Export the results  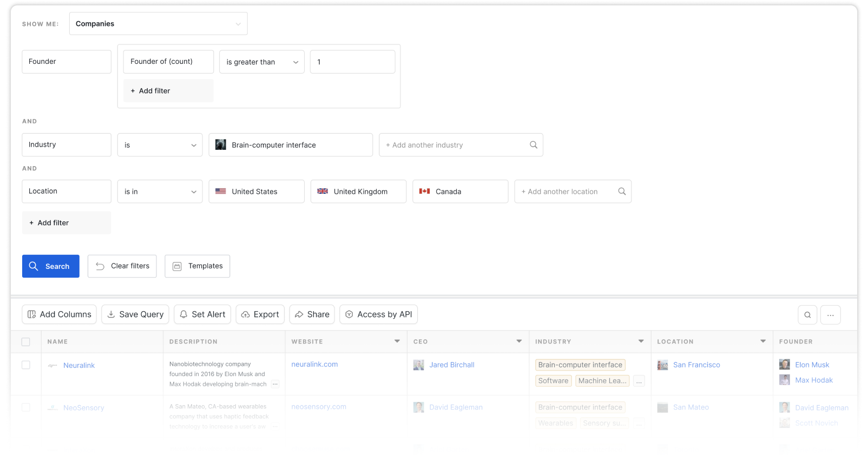click(x=260, y=314)
